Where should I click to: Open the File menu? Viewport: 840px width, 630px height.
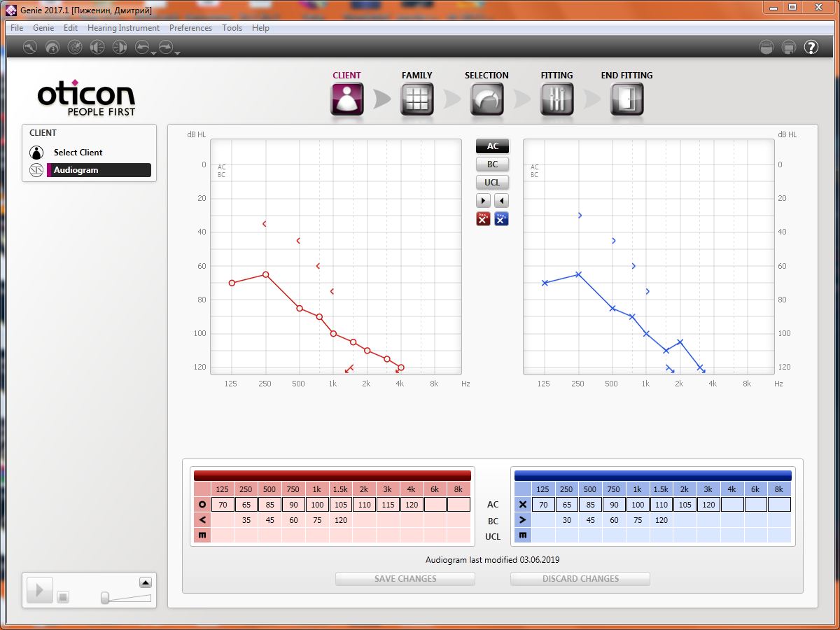(x=17, y=28)
